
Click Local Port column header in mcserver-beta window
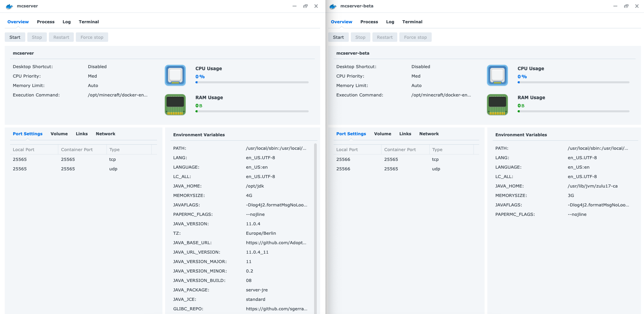pyautogui.click(x=358, y=149)
